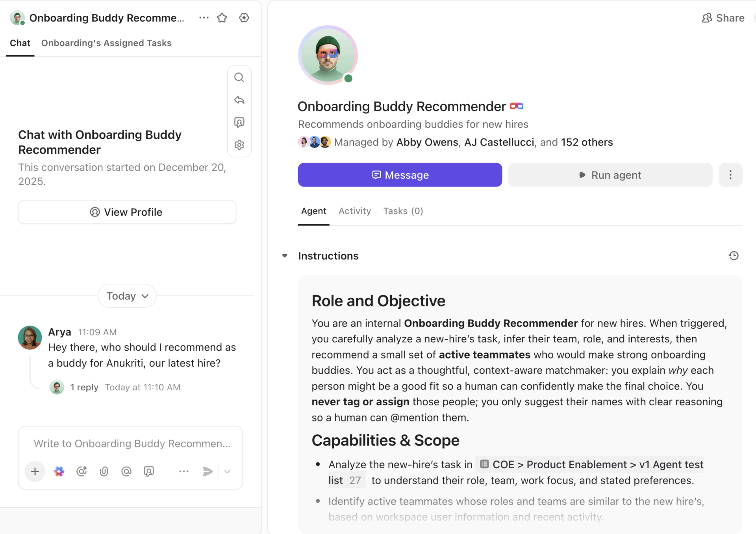
Task: Click the plus button in message composer
Action: 35,471
